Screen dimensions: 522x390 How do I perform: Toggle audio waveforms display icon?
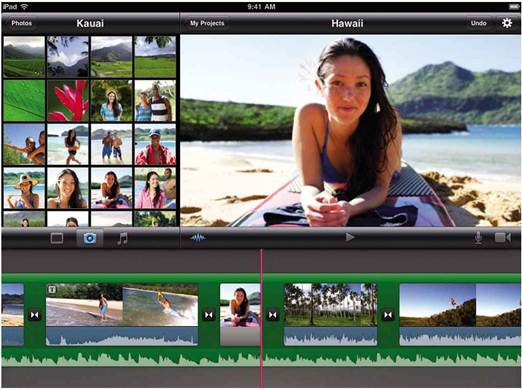(198, 238)
